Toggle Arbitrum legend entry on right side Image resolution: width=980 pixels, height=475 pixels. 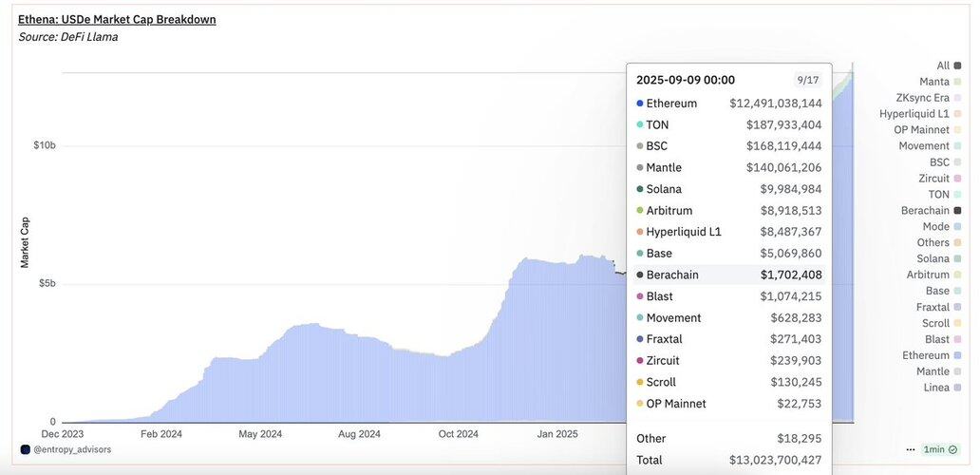934,275
